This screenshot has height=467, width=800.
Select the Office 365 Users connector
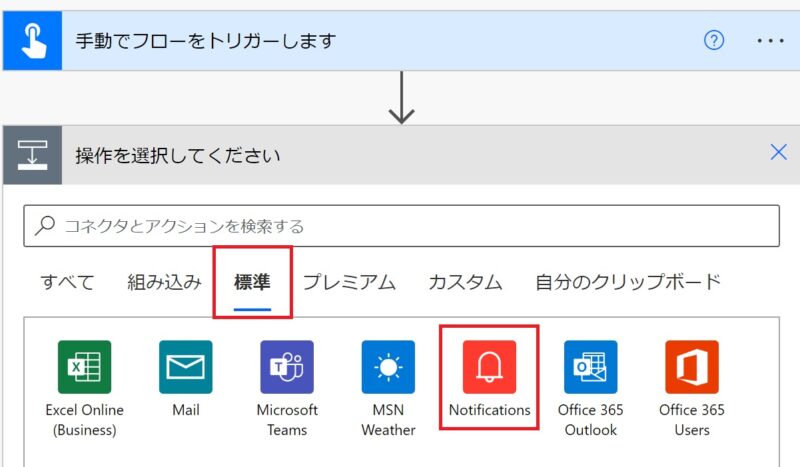pos(691,367)
